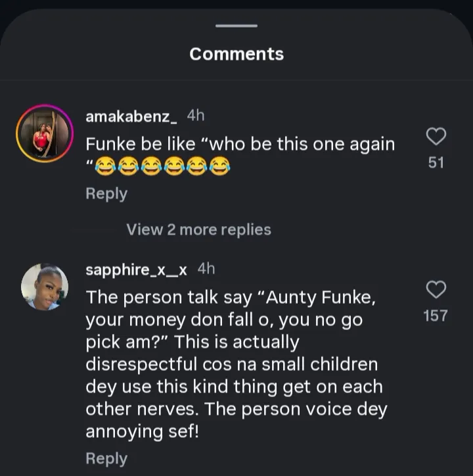This screenshot has width=473, height=476.
Task: Click the drag handle atop the Comments sheet
Action: click(236, 26)
